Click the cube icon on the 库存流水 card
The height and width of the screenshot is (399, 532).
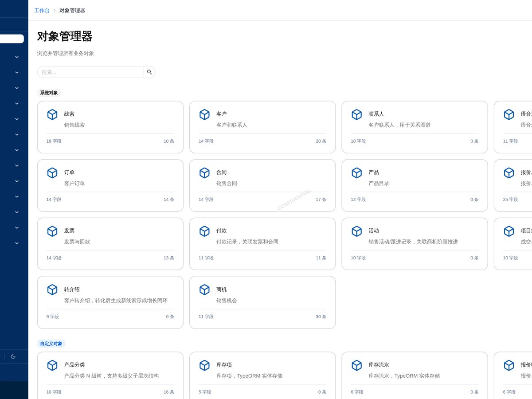[x=357, y=365]
